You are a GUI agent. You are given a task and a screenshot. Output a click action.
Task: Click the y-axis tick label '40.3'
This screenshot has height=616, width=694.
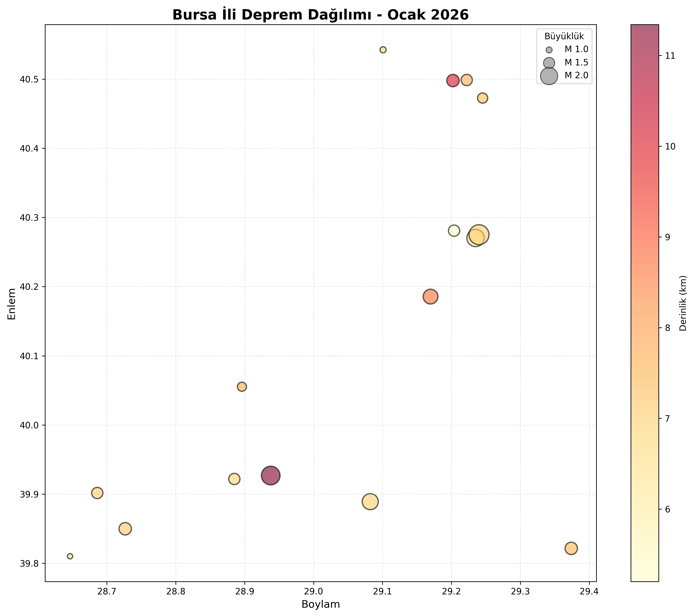pos(29,218)
